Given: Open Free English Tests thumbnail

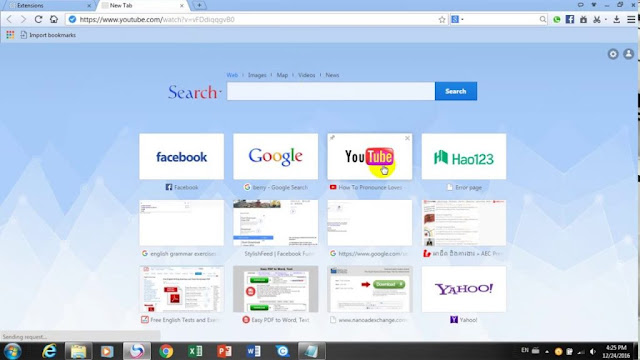Looking at the screenshot, I should (x=181, y=289).
